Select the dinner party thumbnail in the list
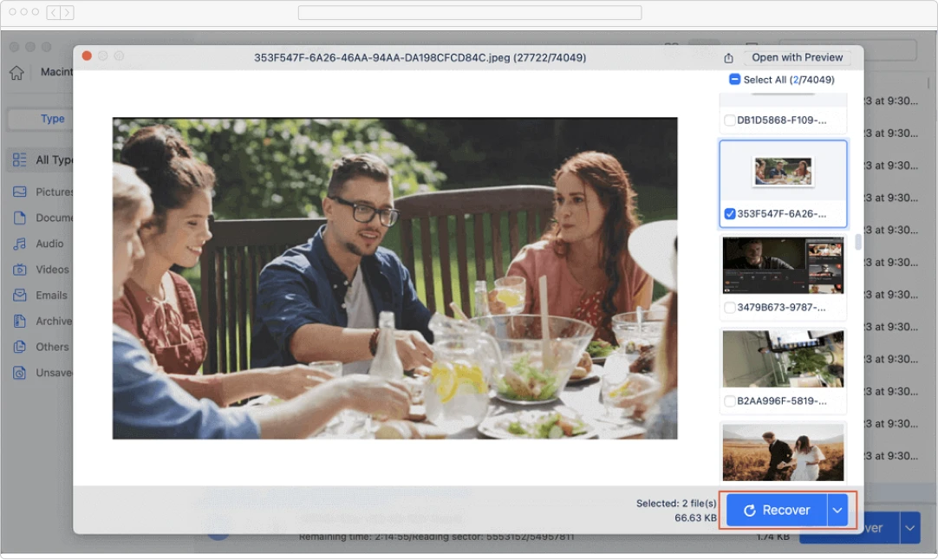Image resolution: width=938 pixels, height=560 pixels. coord(783,171)
